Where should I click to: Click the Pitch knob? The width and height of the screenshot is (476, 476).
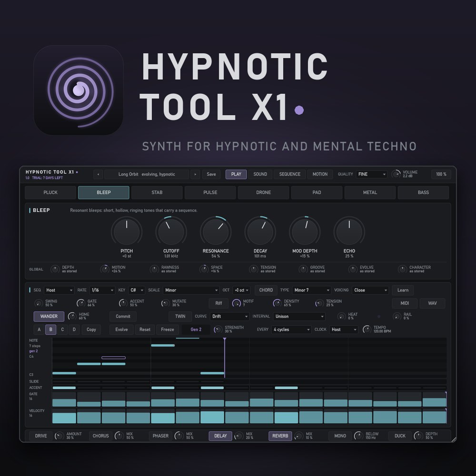click(127, 232)
